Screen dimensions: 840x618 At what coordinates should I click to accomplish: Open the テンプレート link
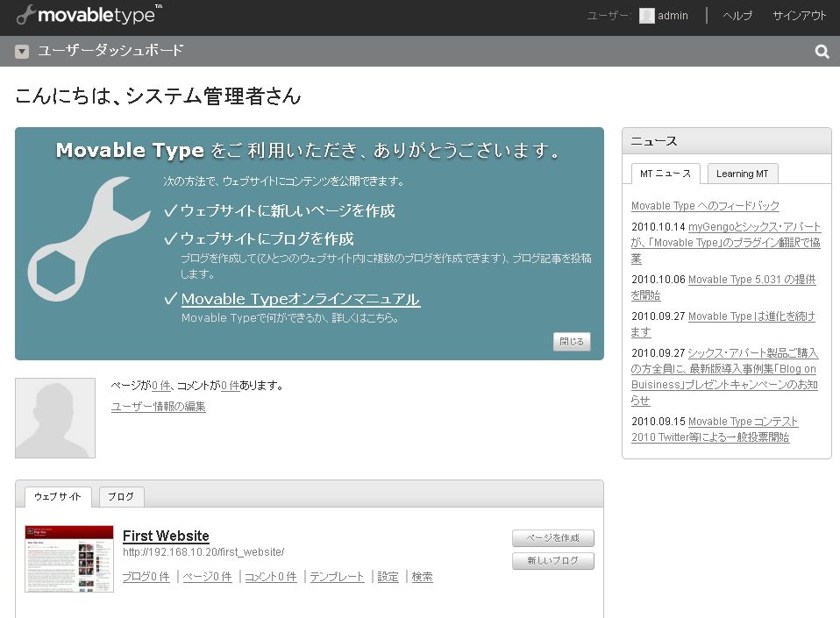[x=337, y=577]
